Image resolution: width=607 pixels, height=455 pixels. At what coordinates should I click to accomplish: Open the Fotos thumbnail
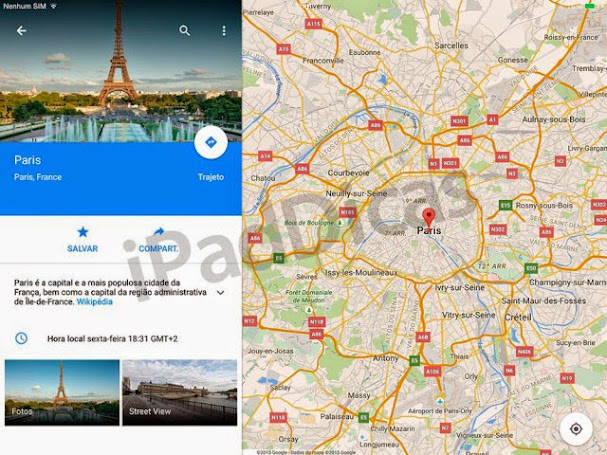(62, 392)
